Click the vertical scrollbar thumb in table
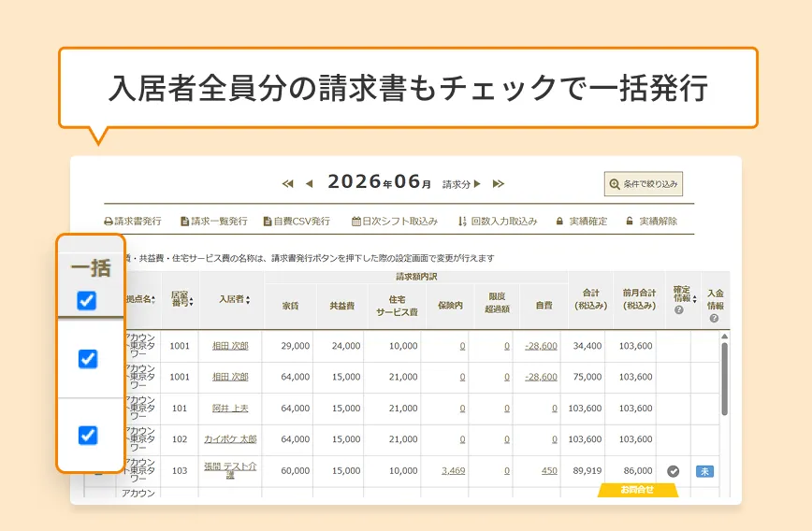The width and height of the screenshot is (812, 531). 724,379
